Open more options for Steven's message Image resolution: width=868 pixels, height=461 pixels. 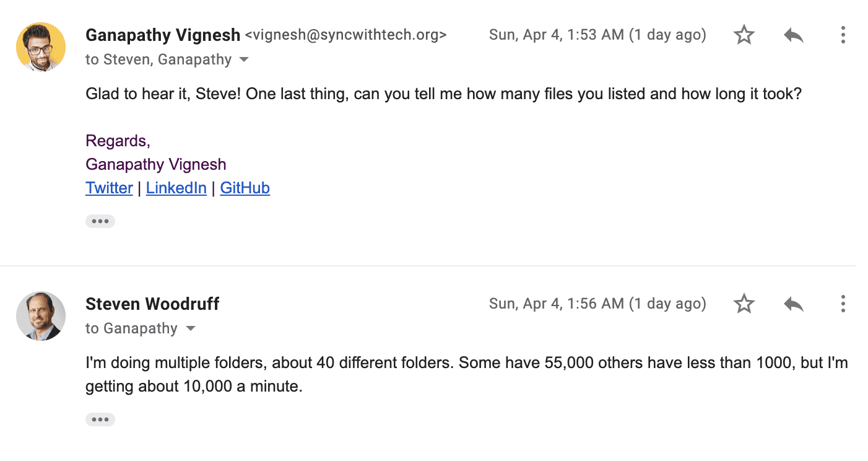[843, 304]
